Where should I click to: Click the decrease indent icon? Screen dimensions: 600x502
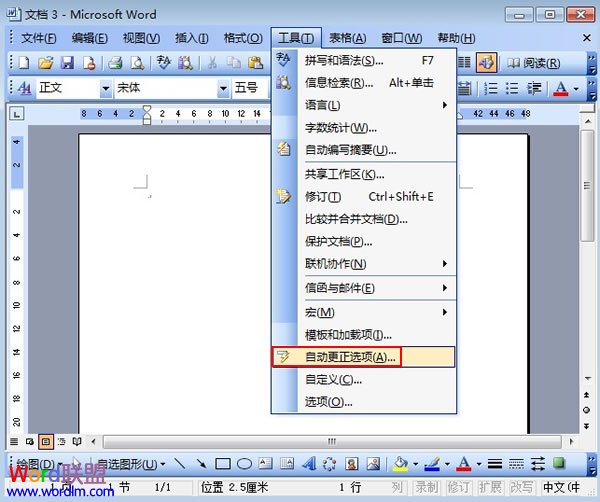click(x=534, y=88)
